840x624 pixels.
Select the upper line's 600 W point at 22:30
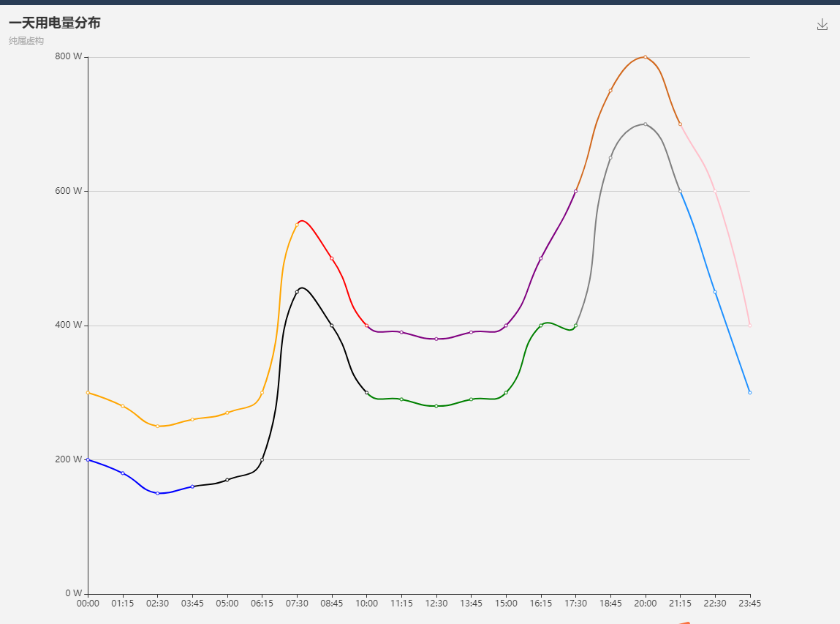[x=715, y=191]
